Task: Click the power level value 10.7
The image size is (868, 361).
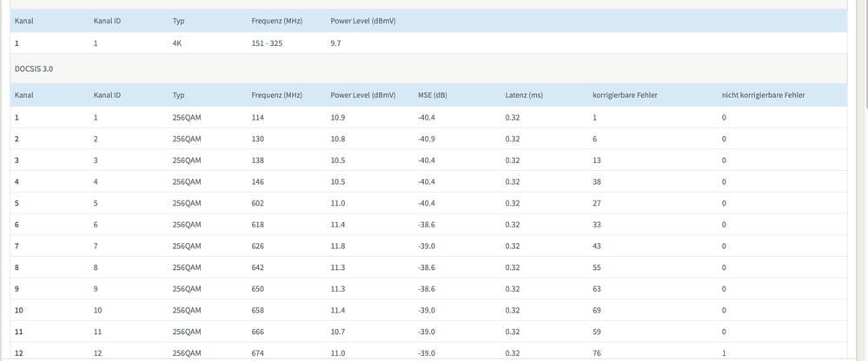Action: 338,331
